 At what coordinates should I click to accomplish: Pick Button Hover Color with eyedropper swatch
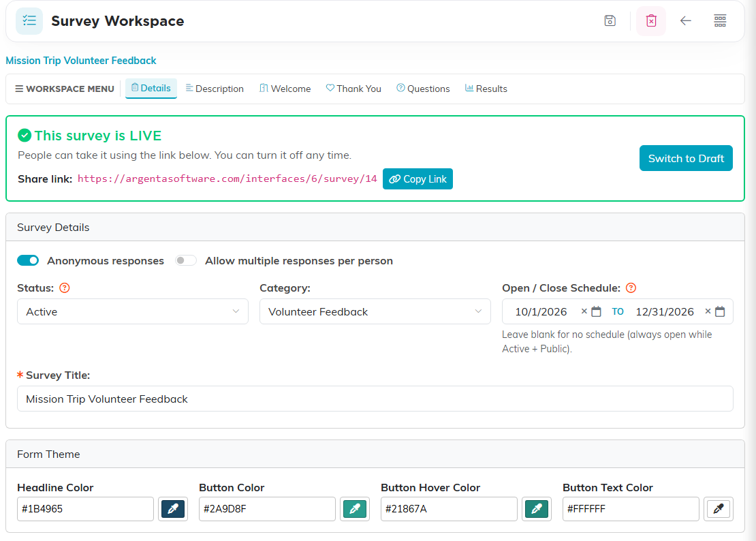(x=537, y=509)
